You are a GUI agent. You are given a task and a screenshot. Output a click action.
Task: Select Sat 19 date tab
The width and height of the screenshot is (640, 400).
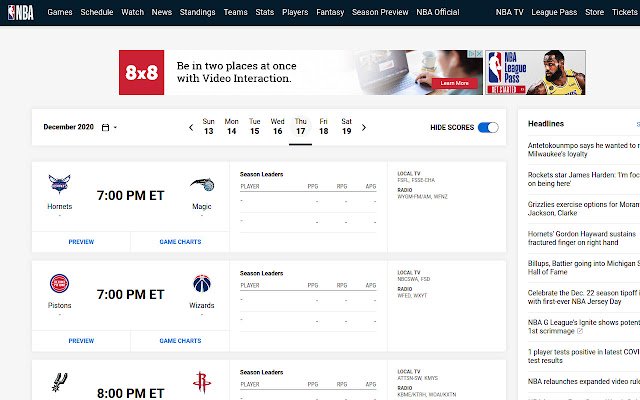(347, 127)
